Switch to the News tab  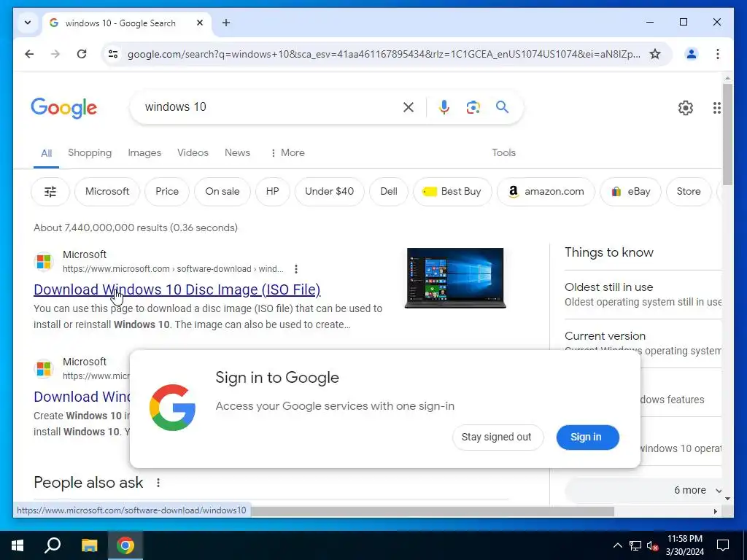point(237,153)
